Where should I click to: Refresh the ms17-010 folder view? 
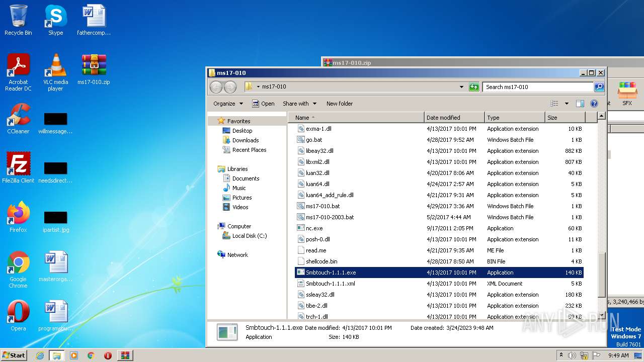point(474,87)
